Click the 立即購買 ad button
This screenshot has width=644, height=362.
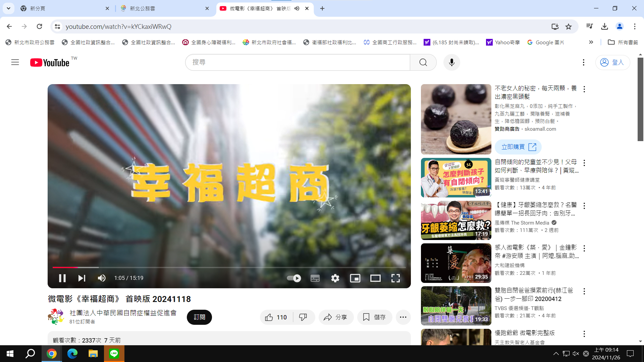(518, 147)
